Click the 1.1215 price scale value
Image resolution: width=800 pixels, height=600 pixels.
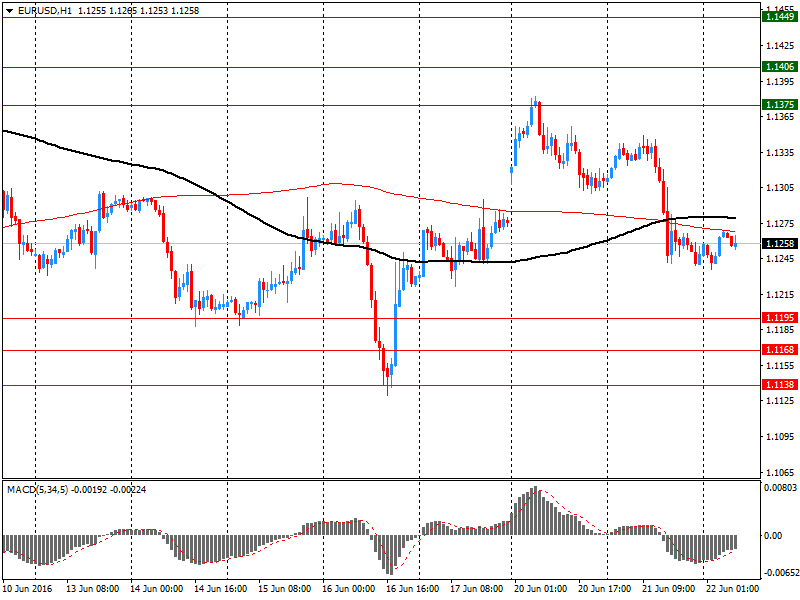[x=780, y=295]
